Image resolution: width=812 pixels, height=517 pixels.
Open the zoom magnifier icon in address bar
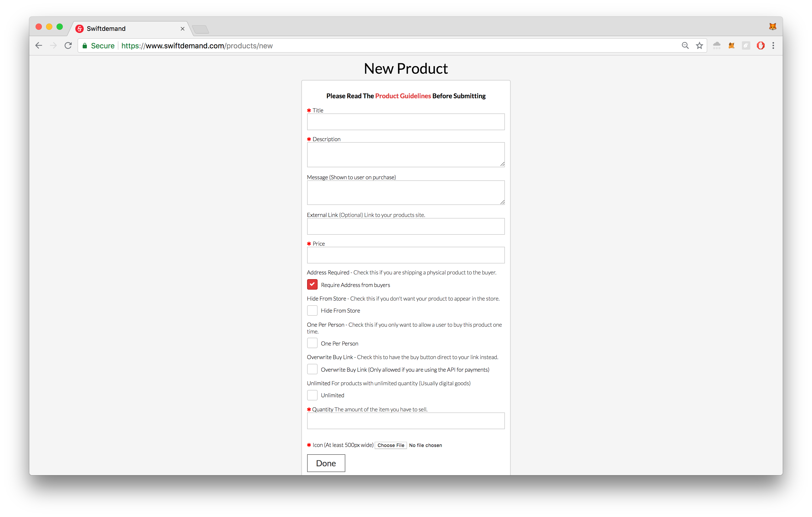685,45
